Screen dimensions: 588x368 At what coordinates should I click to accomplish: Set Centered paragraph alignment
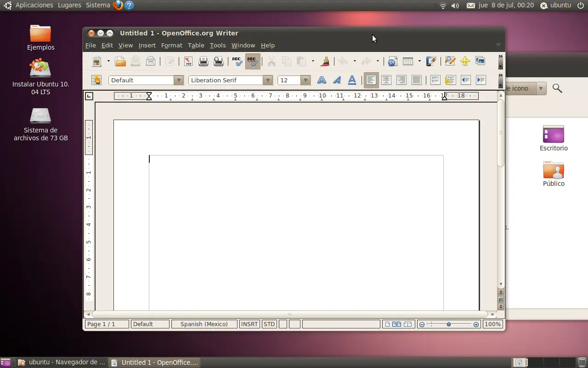386,80
